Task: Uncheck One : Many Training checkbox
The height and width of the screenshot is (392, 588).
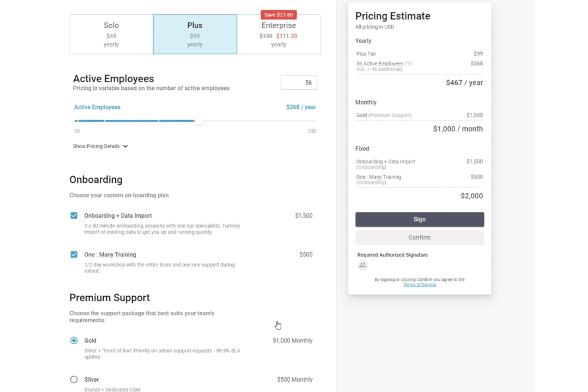Action: click(x=74, y=255)
